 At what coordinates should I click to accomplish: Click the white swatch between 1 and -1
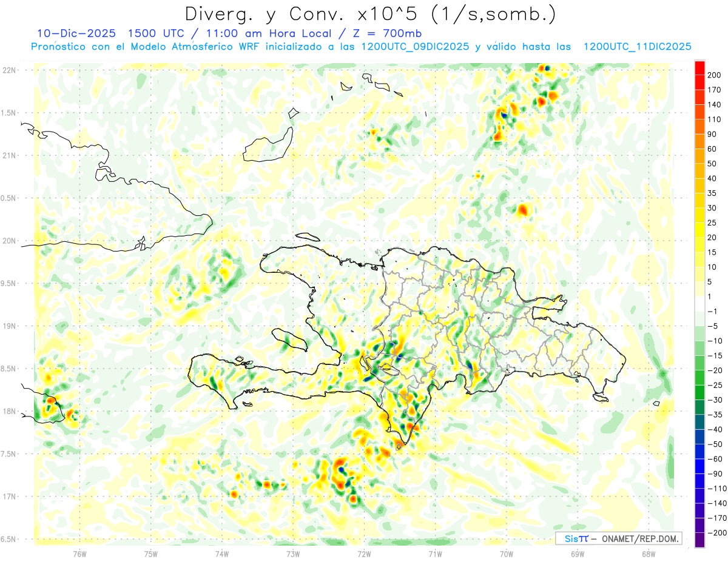point(699,304)
